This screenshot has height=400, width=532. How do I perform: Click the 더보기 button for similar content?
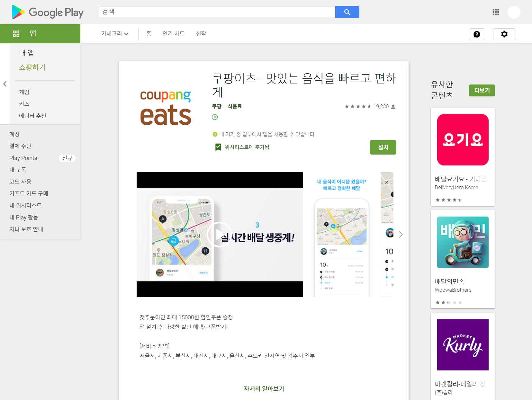click(x=482, y=91)
